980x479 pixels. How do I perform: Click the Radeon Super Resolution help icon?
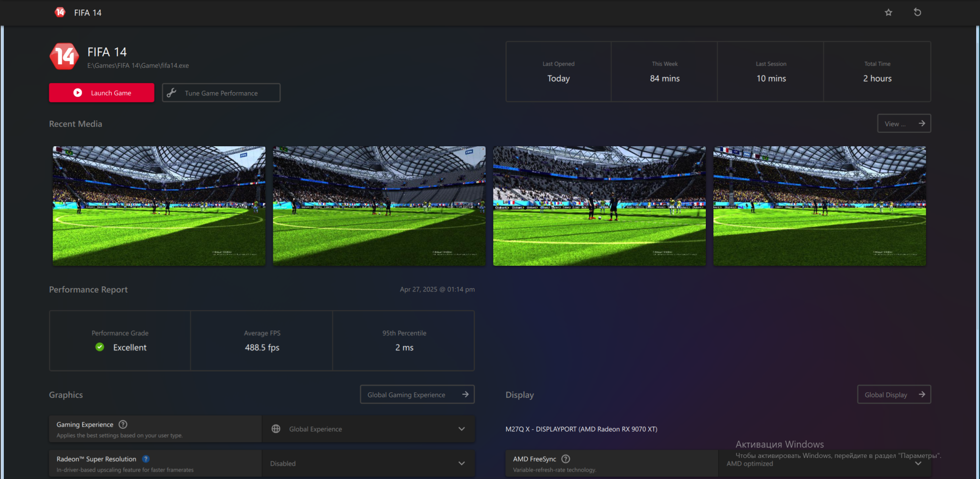click(x=146, y=459)
